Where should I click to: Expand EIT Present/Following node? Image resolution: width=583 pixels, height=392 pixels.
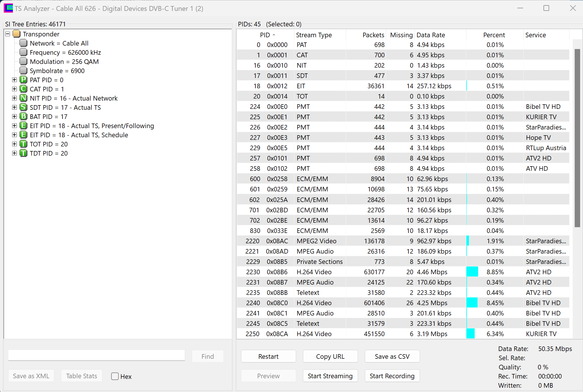[x=14, y=126]
